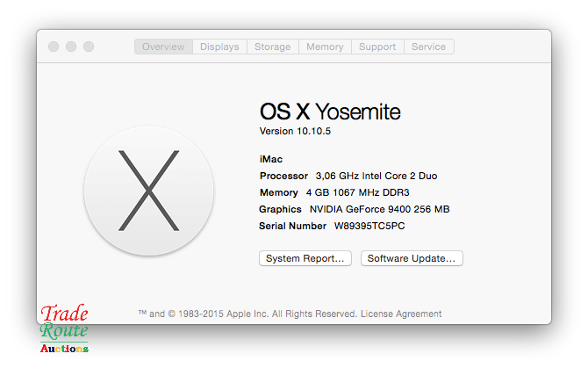Screen dimensions: 588x368
Task: Open the Displays tab
Action: coord(219,47)
